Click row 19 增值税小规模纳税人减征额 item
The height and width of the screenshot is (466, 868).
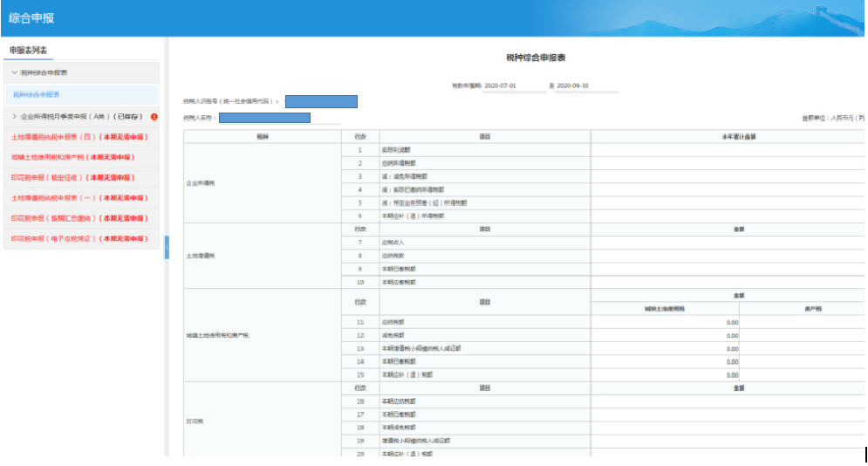[x=415, y=441]
